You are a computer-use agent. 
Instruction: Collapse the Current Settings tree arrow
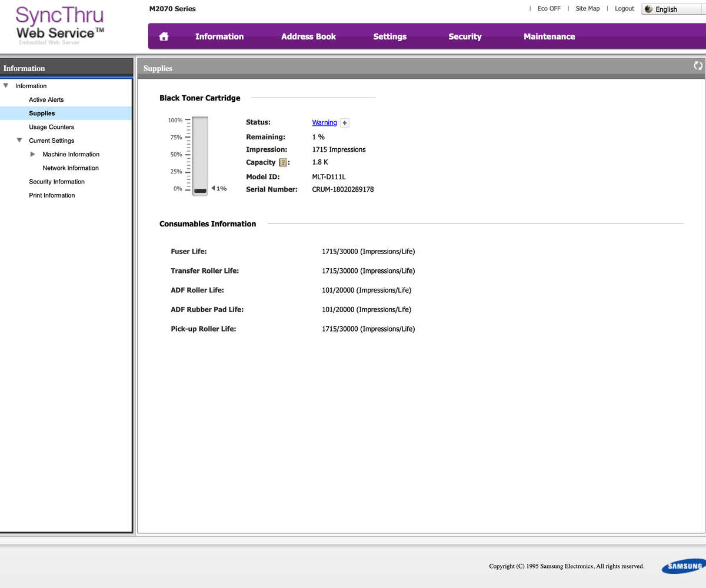[x=20, y=141]
